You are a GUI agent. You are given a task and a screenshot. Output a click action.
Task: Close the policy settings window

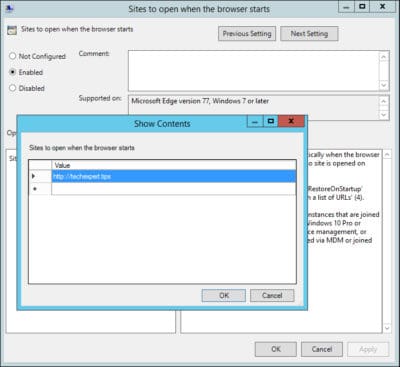pyautogui.click(x=383, y=7)
